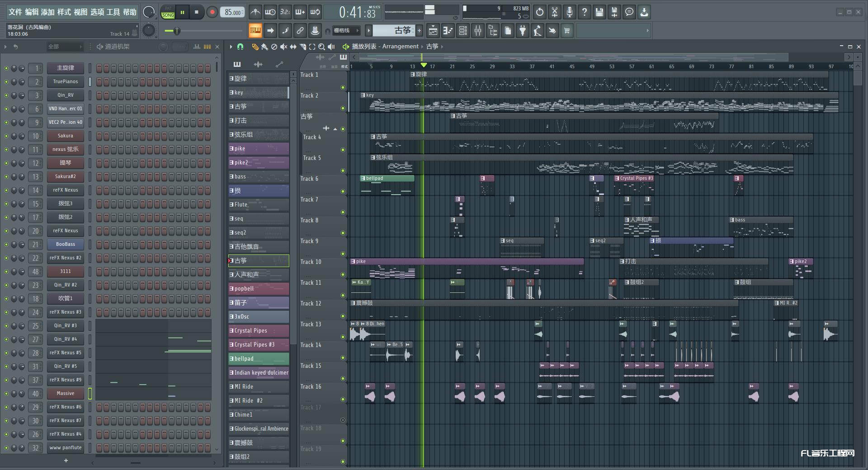Screen dimensions: 868x470
Task: Open channel rack filter dropdown 全部
Action: click(x=65, y=47)
